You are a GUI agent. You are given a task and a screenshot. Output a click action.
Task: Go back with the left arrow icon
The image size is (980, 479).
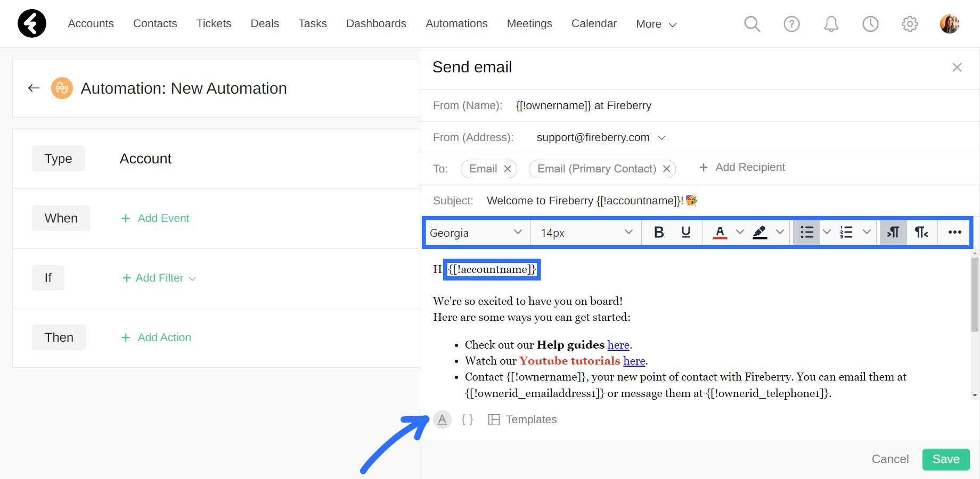point(34,88)
